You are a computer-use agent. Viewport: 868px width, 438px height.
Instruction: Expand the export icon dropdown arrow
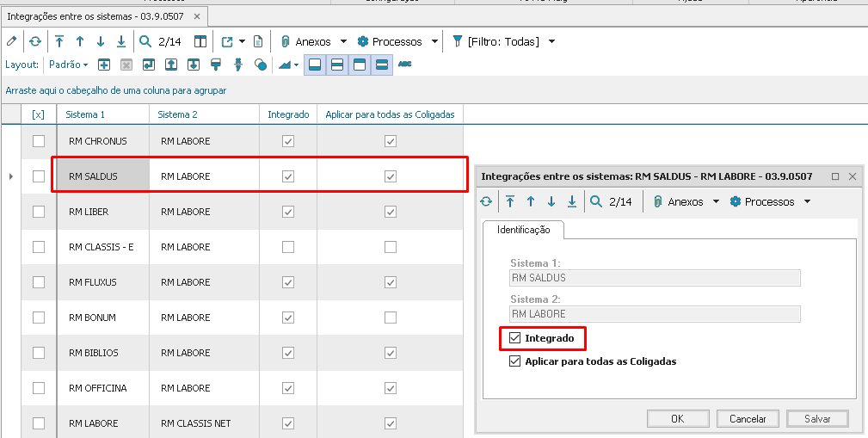[242, 41]
